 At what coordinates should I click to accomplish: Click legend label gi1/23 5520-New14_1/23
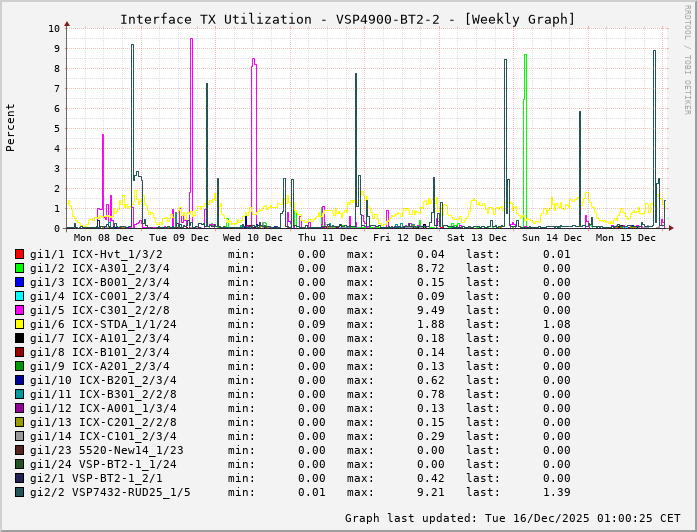point(107,450)
